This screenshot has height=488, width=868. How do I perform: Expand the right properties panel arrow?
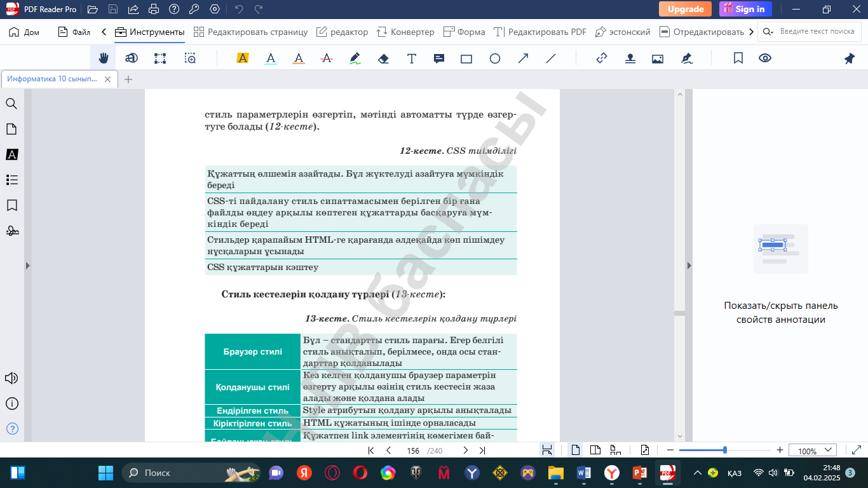coord(688,266)
